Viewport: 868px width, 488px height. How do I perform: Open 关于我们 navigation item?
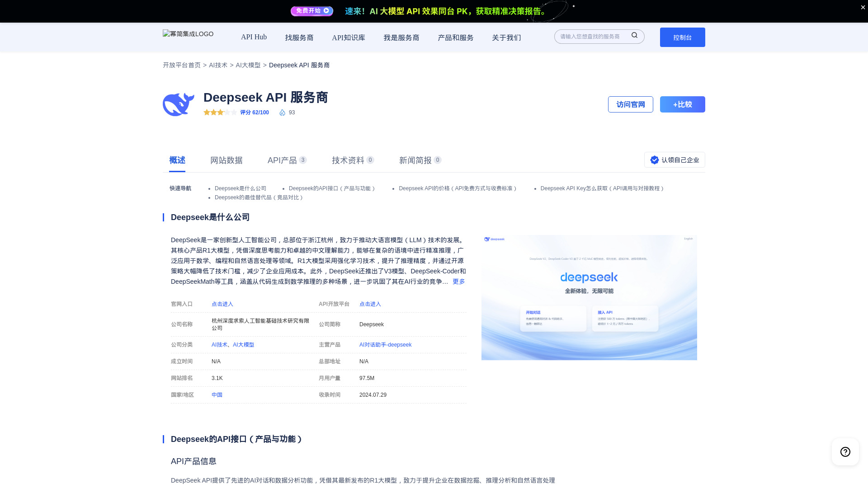point(506,38)
